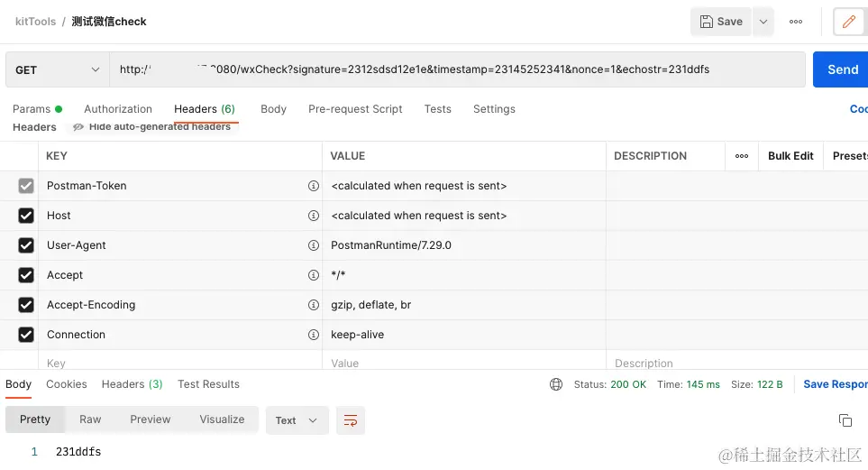Click the Size 122 B text

757,384
